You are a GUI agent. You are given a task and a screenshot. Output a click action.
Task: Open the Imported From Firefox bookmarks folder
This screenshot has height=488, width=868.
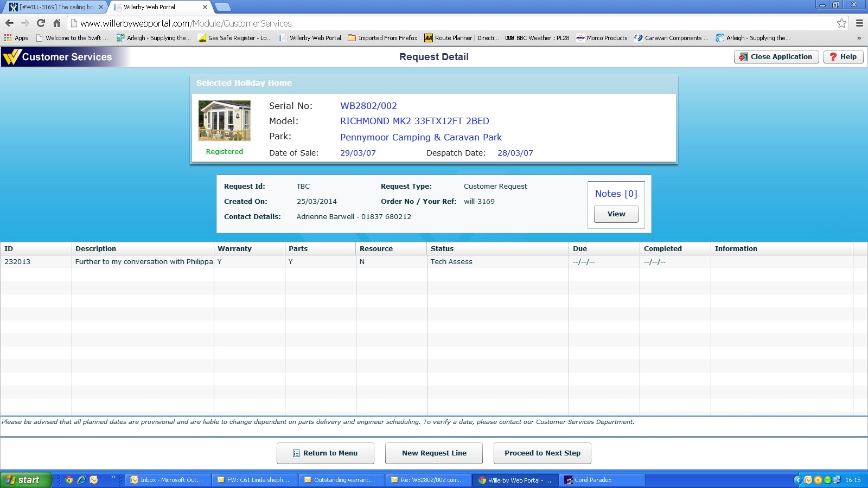point(382,38)
